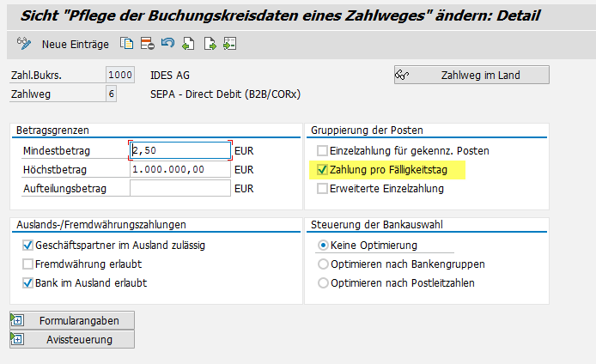Open the Formularangaben section button
Image resolution: width=596 pixels, height=364 pixels.
tap(79, 321)
